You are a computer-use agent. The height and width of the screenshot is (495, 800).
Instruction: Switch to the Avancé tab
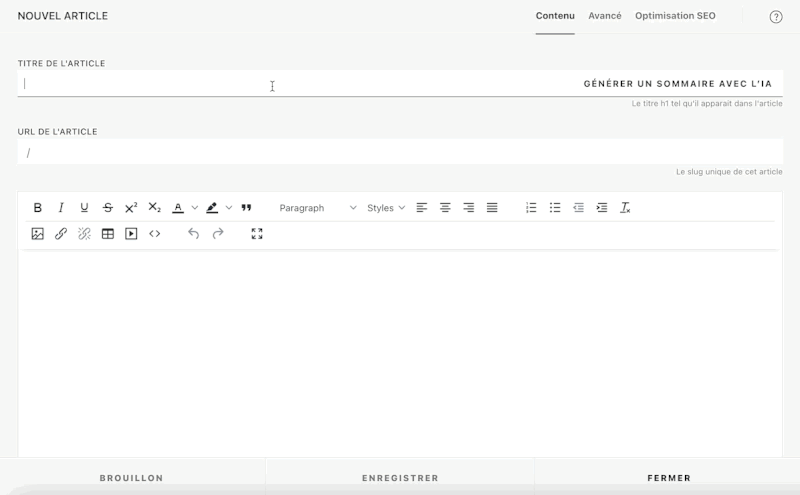point(605,16)
